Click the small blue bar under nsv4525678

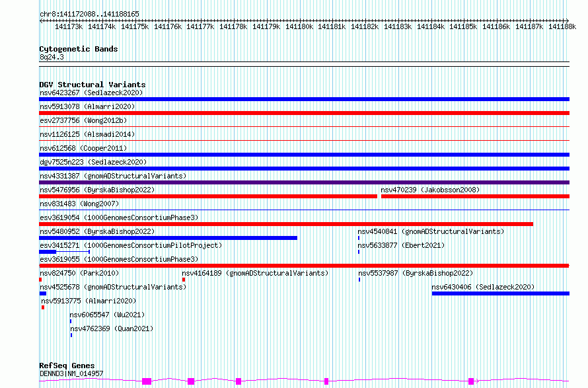point(43,293)
